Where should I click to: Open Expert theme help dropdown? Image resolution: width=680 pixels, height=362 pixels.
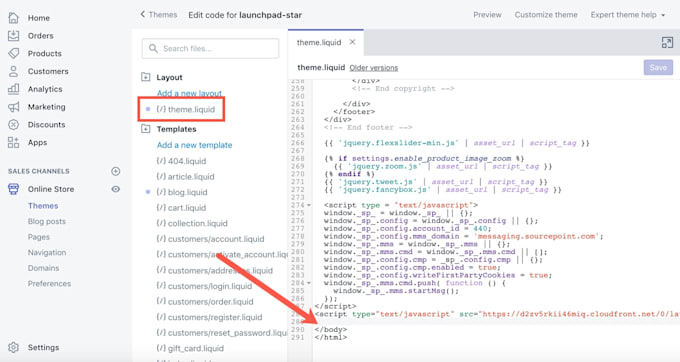[x=628, y=15]
